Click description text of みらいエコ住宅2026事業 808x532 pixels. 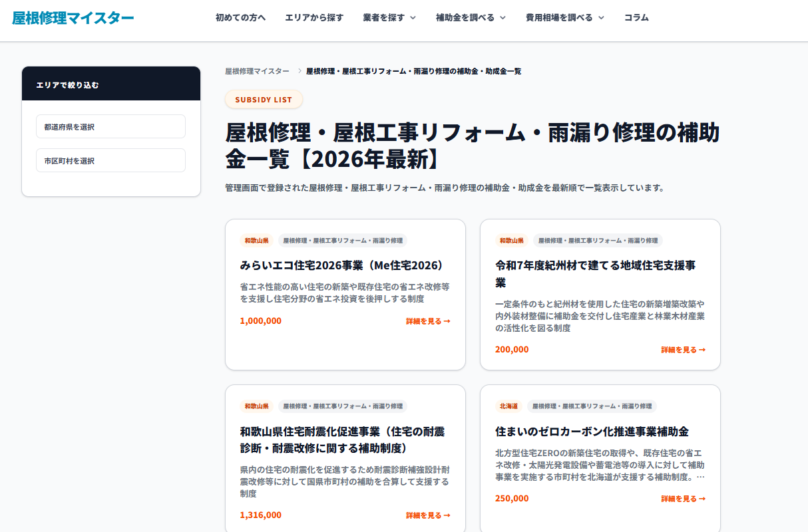[x=345, y=293]
